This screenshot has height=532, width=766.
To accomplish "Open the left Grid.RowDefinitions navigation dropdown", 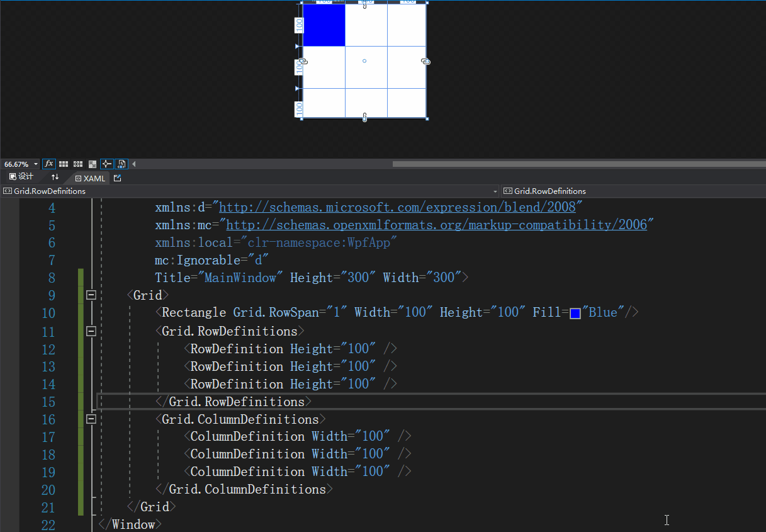I will coord(495,191).
